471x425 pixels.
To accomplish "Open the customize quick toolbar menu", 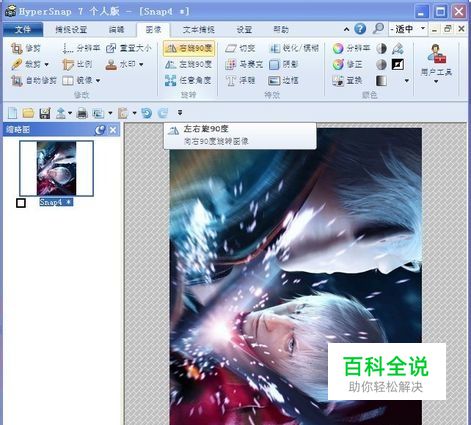I will coord(180,113).
